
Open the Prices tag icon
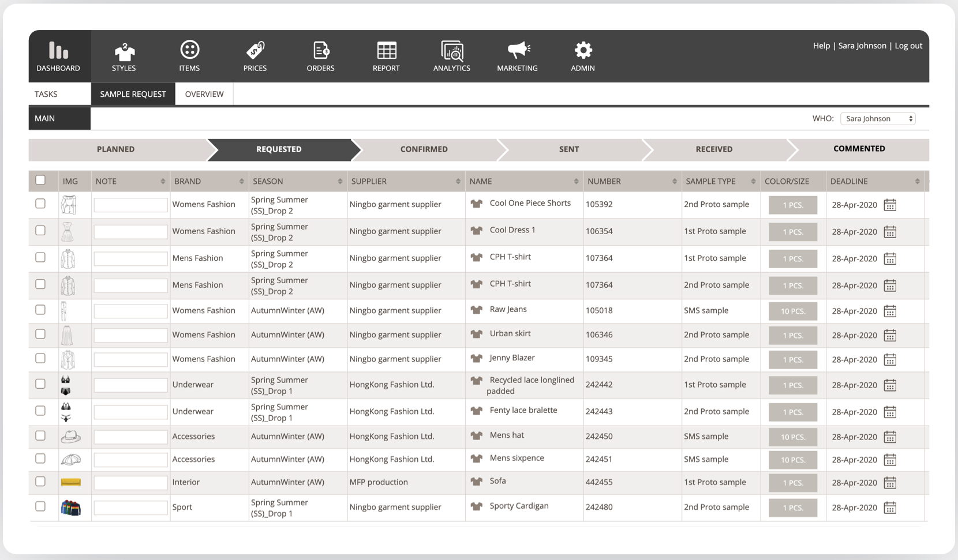point(255,50)
